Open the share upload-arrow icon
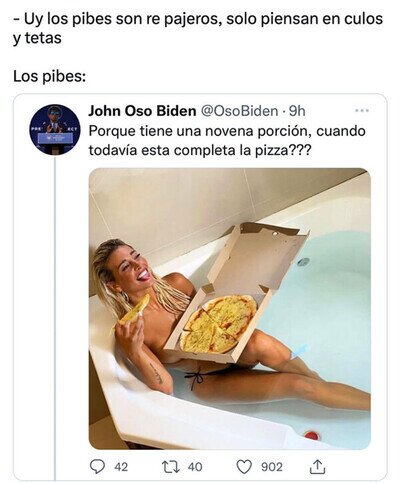Image resolution: width=400 pixels, height=484 pixels. point(317,467)
